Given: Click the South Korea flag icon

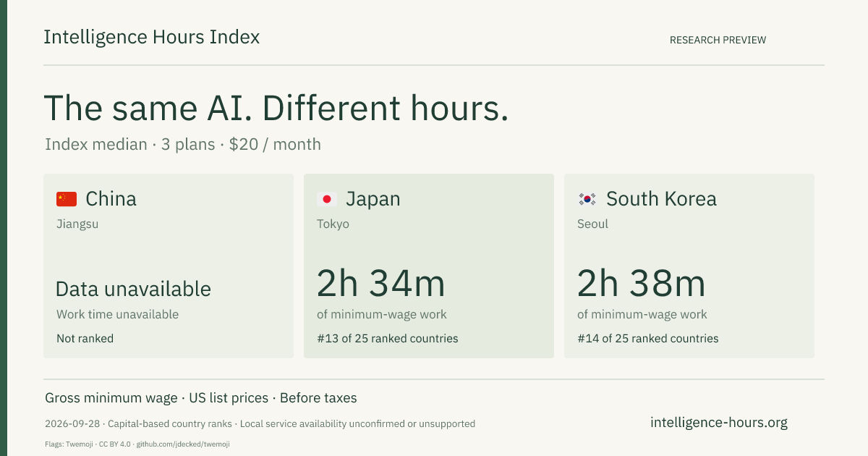Looking at the screenshot, I should click(x=587, y=199).
